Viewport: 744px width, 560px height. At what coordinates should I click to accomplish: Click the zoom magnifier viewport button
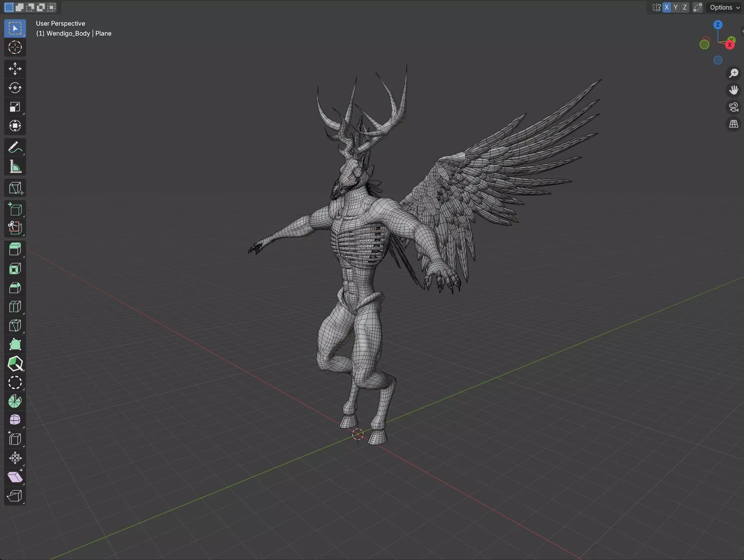click(x=733, y=73)
